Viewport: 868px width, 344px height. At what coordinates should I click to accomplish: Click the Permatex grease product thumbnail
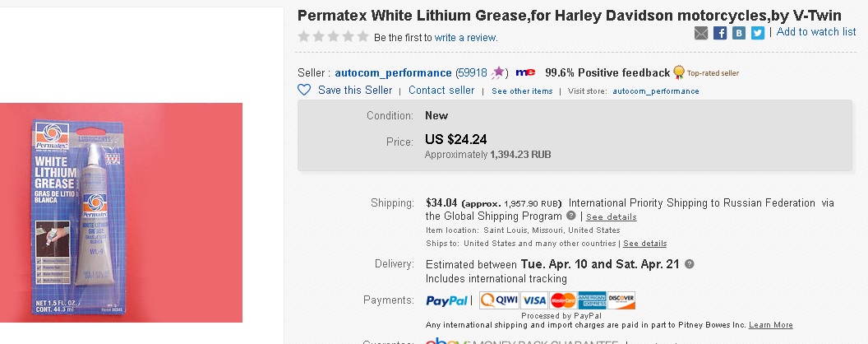point(121,212)
